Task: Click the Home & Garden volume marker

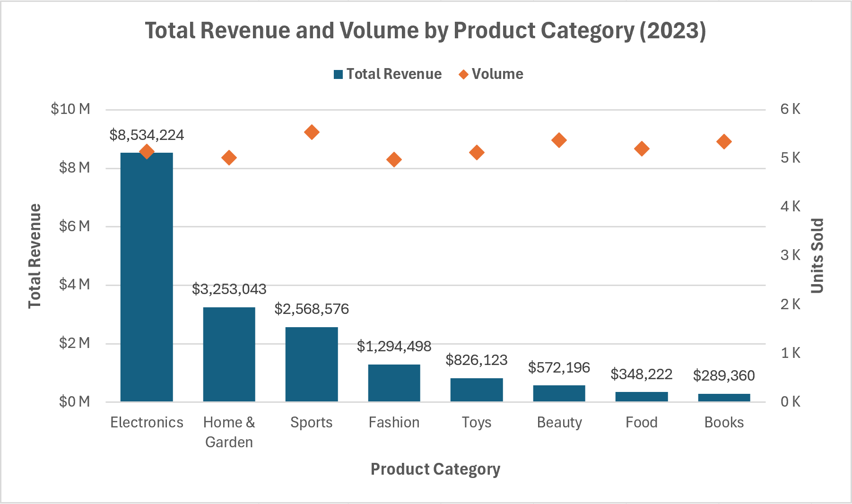Action: click(x=229, y=158)
